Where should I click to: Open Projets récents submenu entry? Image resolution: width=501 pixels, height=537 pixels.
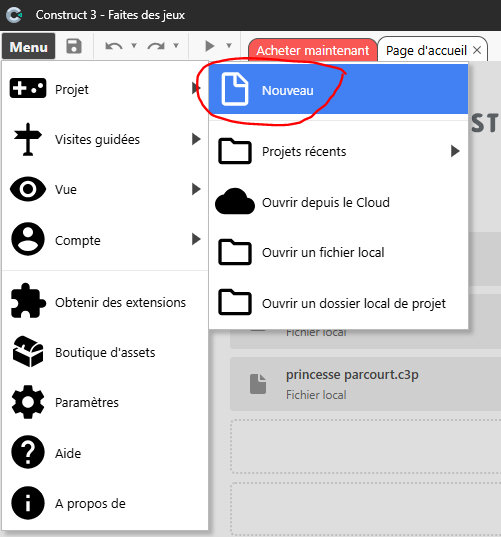coord(338,151)
